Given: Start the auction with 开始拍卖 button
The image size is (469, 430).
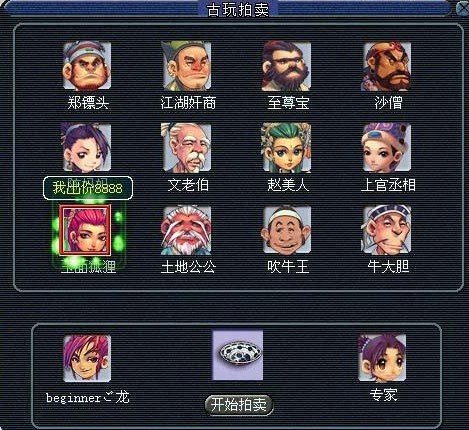Looking at the screenshot, I should (239, 405).
